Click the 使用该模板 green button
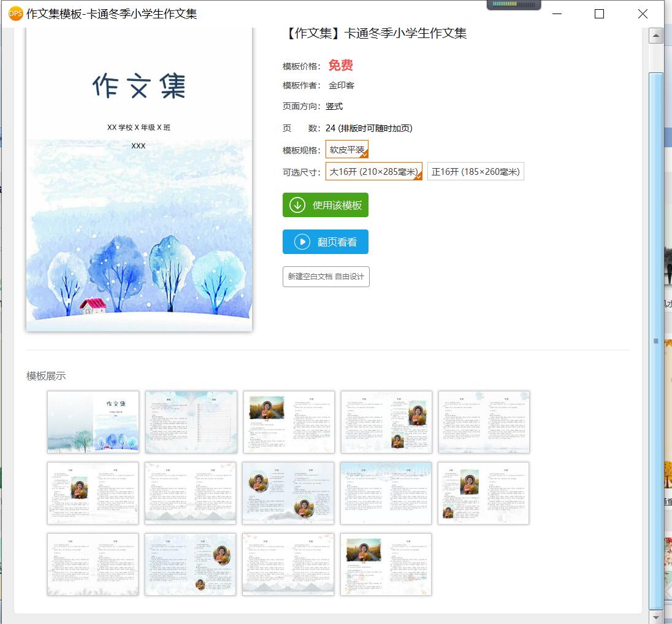Image resolution: width=672 pixels, height=624 pixels. [x=326, y=205]
